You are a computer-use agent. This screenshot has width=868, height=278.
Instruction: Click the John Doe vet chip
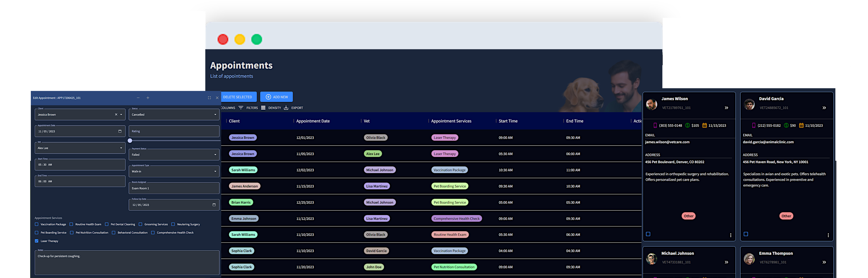tap(374, 267)
